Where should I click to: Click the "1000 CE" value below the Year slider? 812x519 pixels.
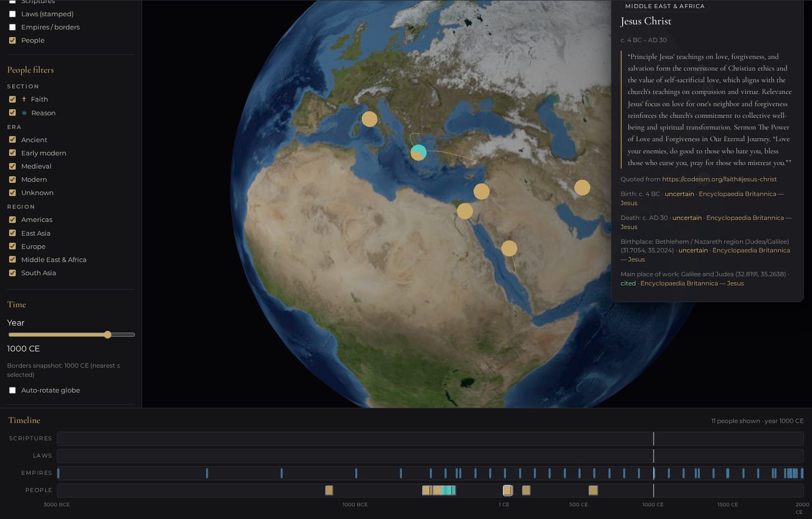tap(23, 349)
